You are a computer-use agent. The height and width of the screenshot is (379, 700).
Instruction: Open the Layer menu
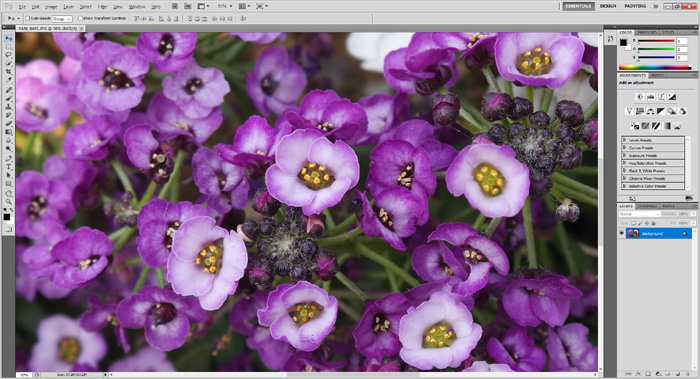(69, 7)
